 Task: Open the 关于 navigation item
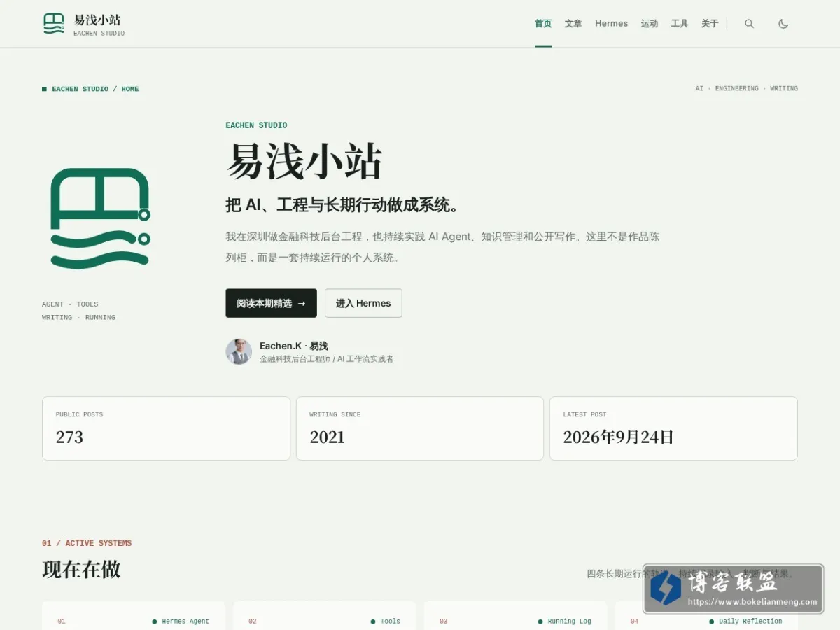click(710, 24)
